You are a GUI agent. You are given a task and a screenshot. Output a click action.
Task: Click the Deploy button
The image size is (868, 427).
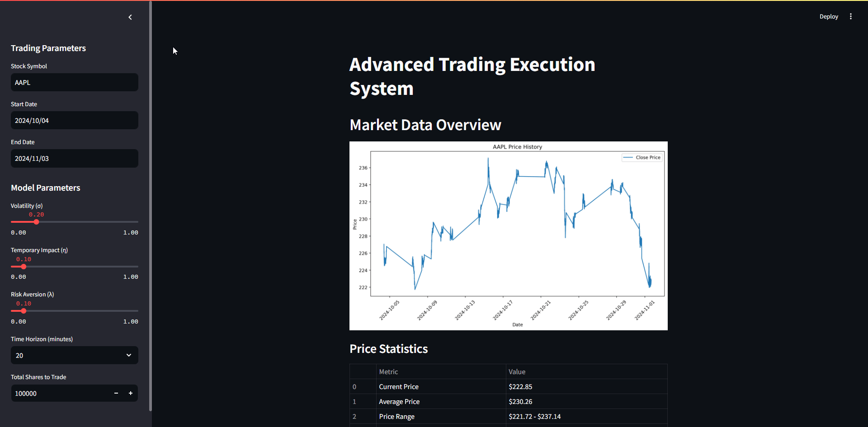829,16
